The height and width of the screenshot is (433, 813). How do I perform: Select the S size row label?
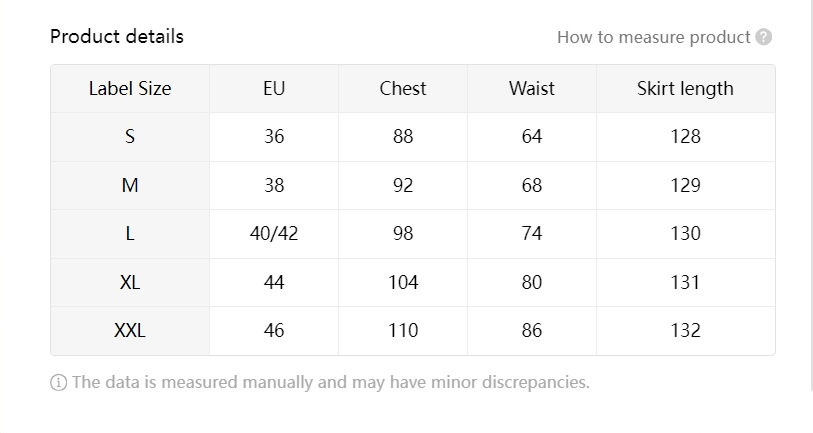point(130,137)
